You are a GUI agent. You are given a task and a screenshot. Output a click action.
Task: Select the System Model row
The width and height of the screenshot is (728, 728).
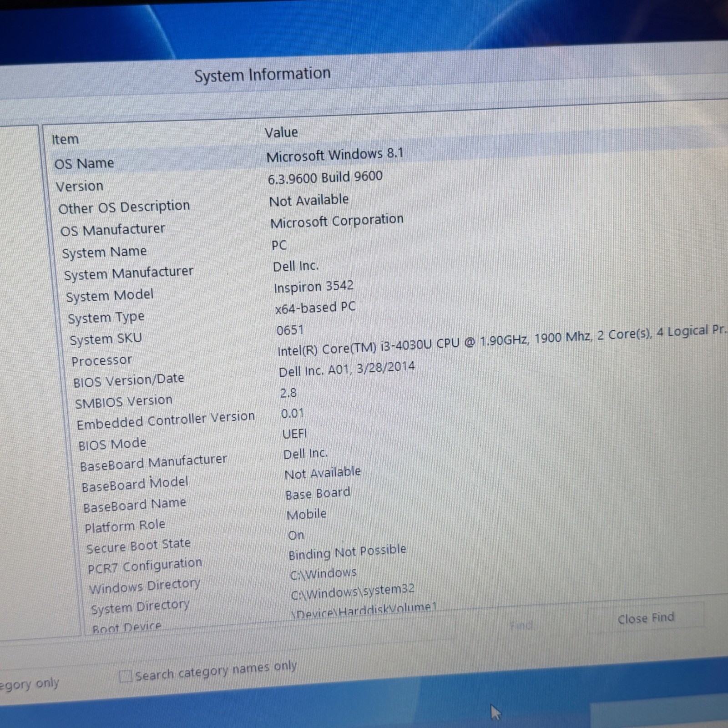click(x=110, y=296)
